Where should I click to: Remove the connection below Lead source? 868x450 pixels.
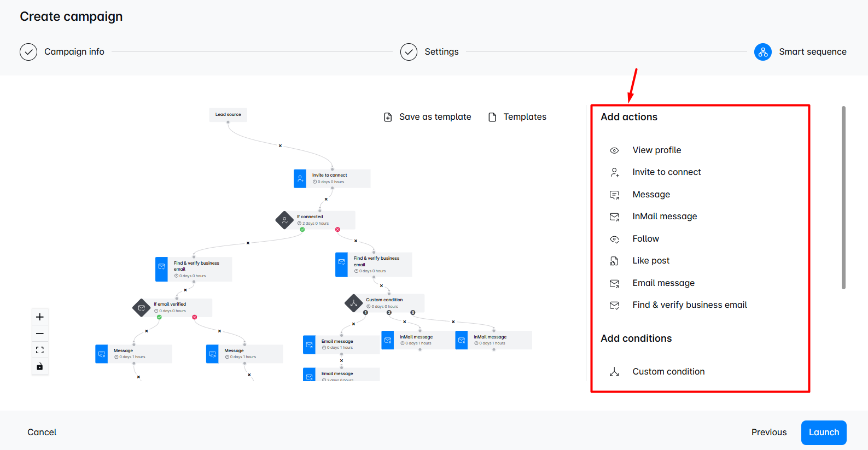click(x=280, y=146)
